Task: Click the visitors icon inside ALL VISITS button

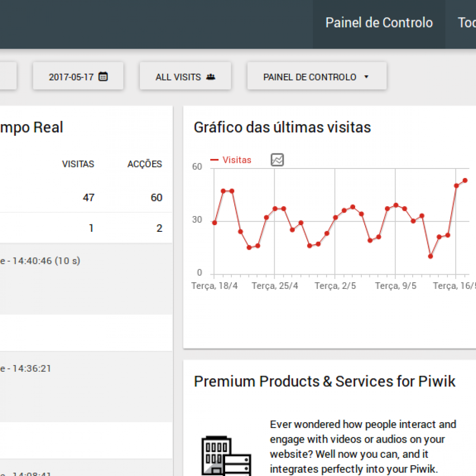Action: click(211, 76)
